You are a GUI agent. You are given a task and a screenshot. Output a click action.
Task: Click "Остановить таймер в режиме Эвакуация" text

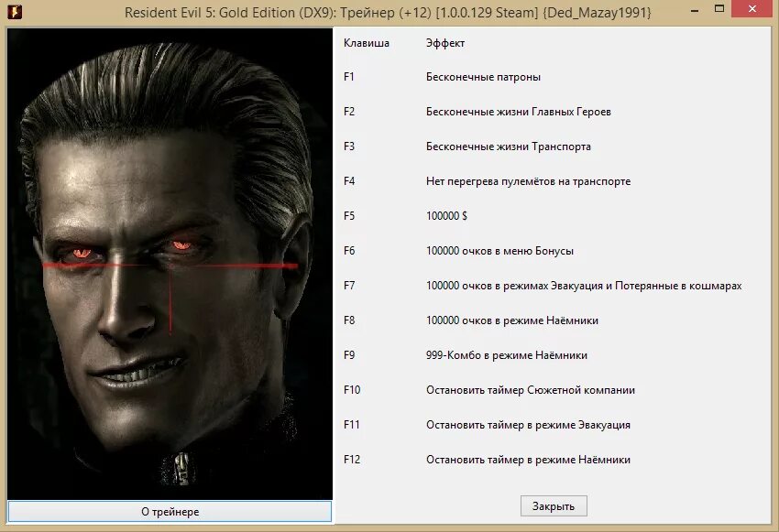pyautogui.click(x=528, y=424)
